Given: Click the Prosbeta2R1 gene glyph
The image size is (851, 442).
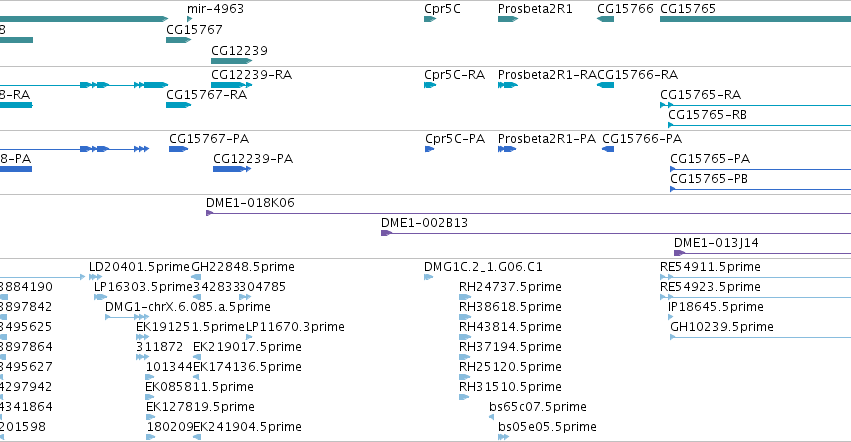Looking at the screenshot, I should point(508,19).
